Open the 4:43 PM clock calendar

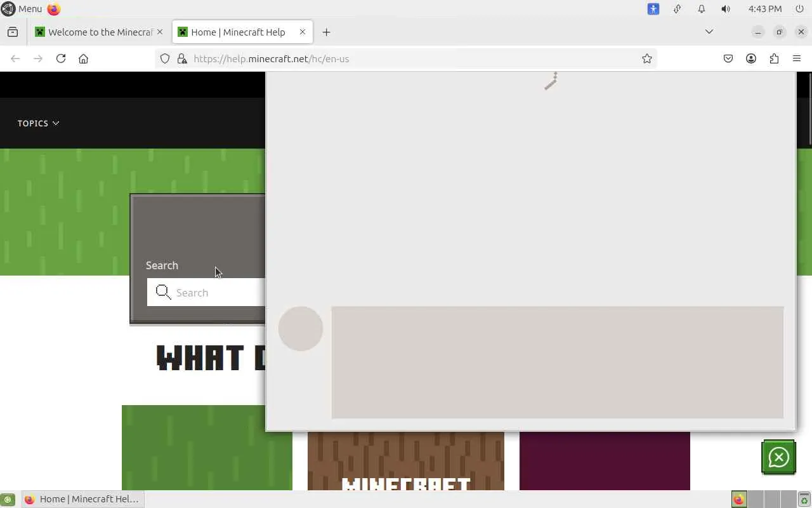(x=765, y=9)
